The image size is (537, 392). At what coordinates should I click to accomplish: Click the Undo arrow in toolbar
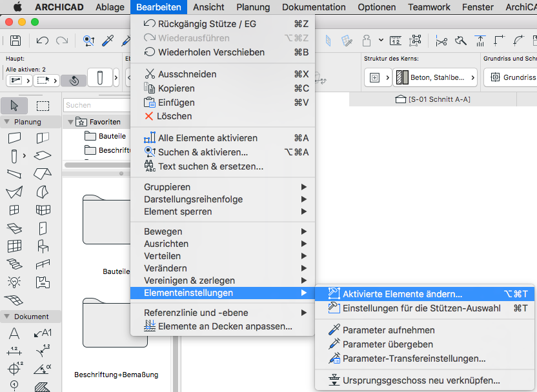click(43, 41)
